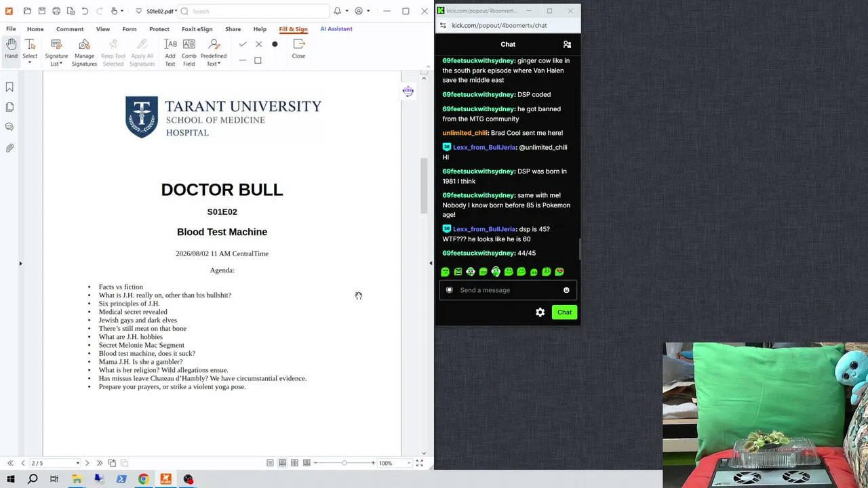Click the Save icon in quick access toolbar
Screen dimensions: 868x488
pos(41,11)
